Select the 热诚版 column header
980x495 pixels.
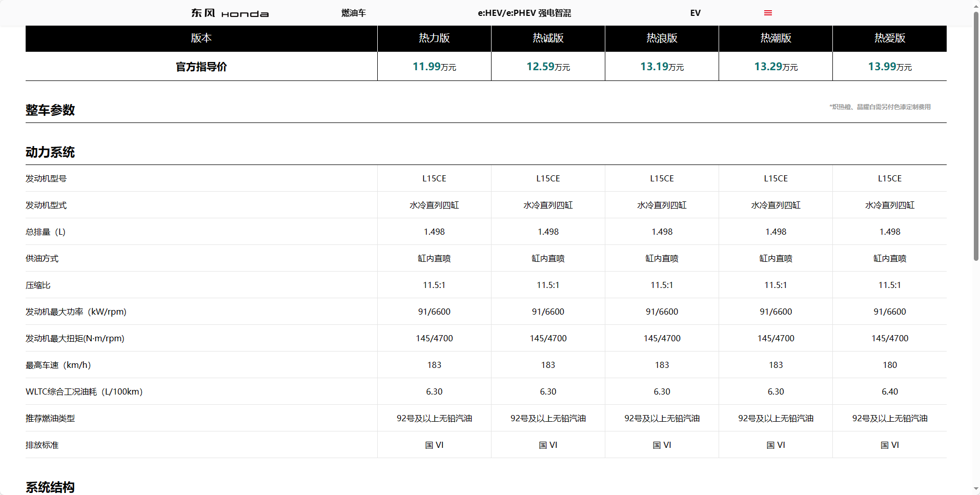click(548, 38)
